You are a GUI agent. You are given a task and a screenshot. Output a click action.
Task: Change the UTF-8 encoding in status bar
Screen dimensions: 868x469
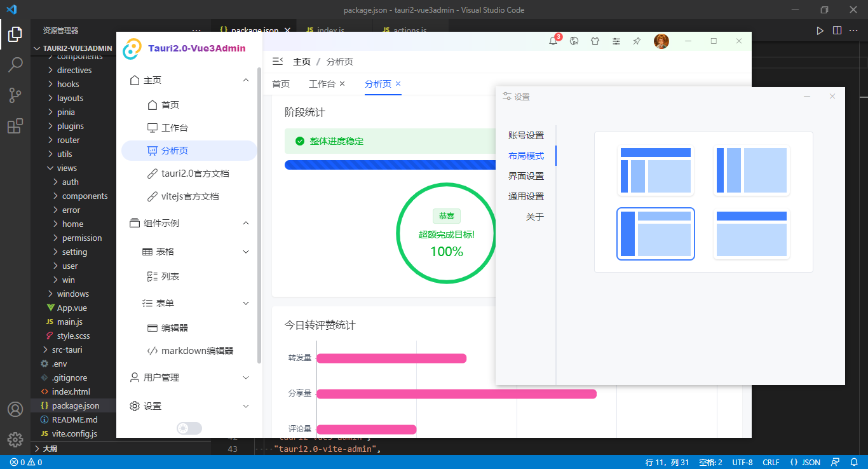tap(742, 463)
